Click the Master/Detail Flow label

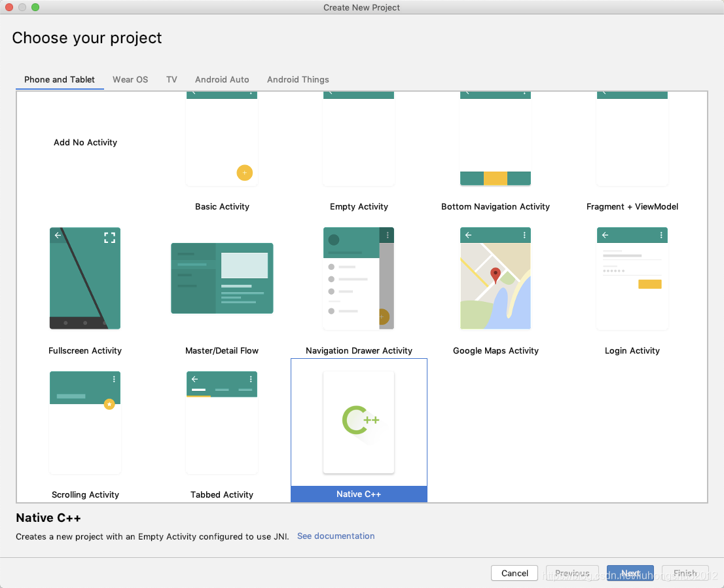click(222, 350)
